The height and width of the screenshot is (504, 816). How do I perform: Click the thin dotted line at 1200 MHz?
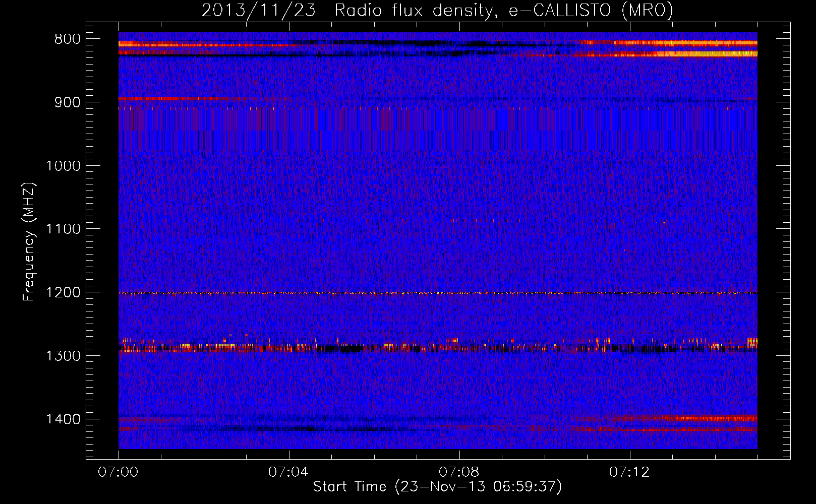click(x=438, y=293)
